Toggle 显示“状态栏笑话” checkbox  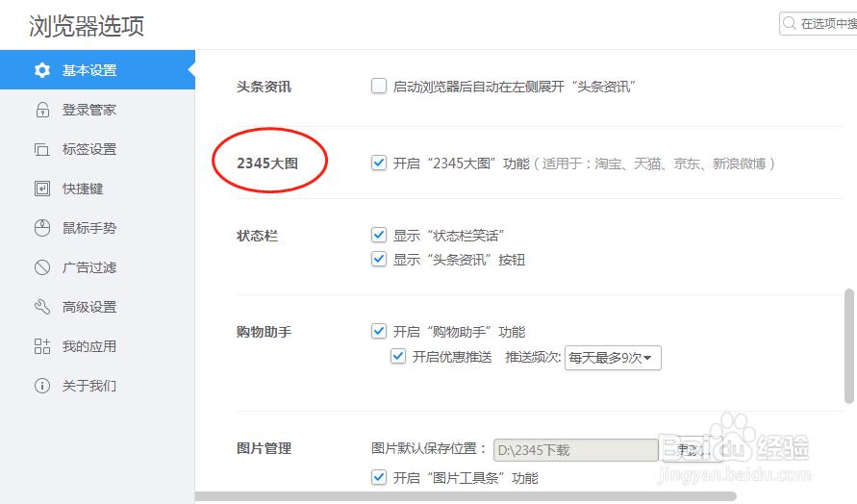[379, 235]
